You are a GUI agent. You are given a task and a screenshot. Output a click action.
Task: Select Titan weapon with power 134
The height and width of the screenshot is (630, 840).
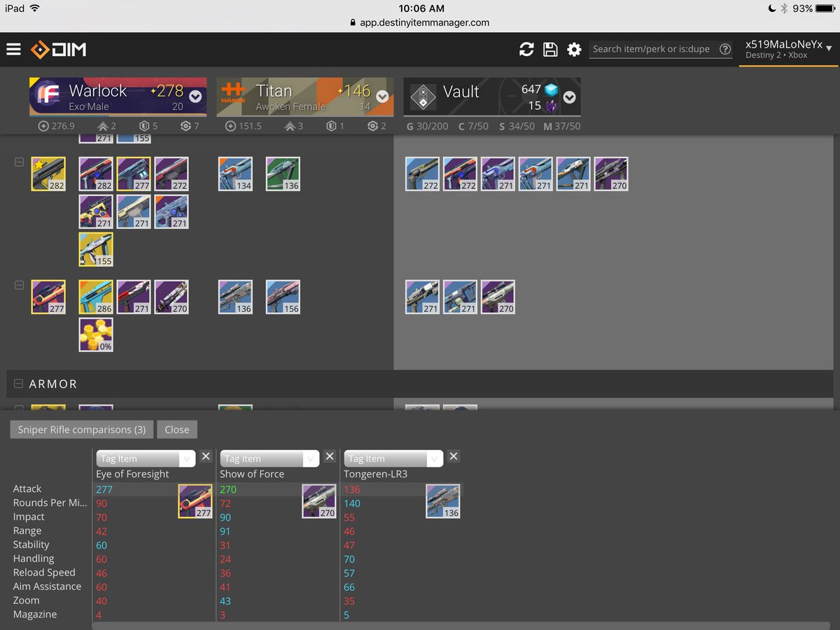tap(235, 174)
